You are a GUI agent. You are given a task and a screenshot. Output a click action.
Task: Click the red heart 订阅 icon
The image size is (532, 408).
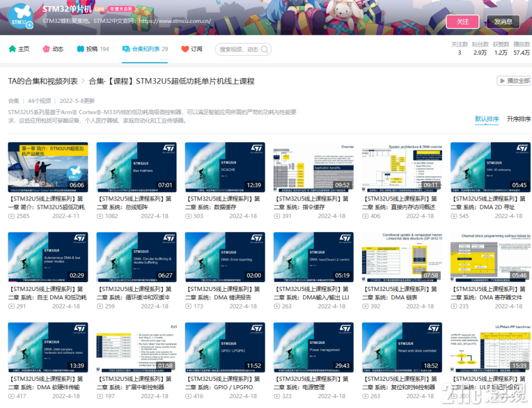tap(185, 49)
